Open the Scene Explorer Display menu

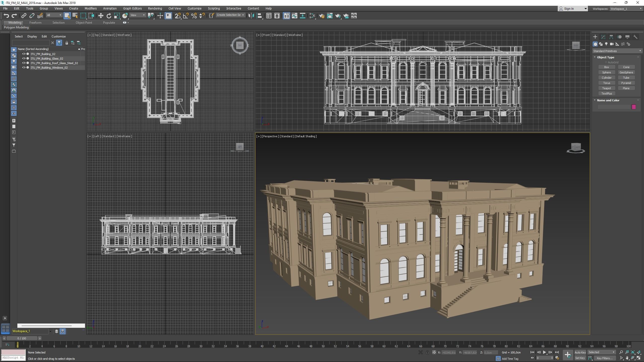point(32,36)
